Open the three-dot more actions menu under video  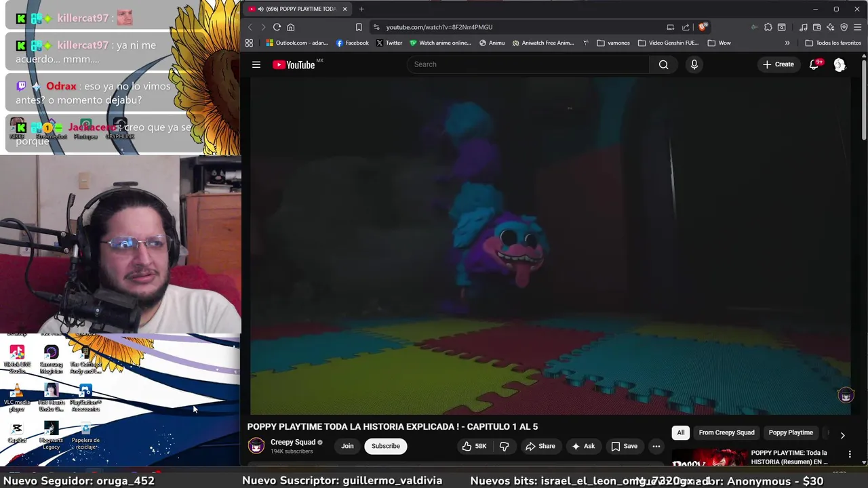pos(656,446)
